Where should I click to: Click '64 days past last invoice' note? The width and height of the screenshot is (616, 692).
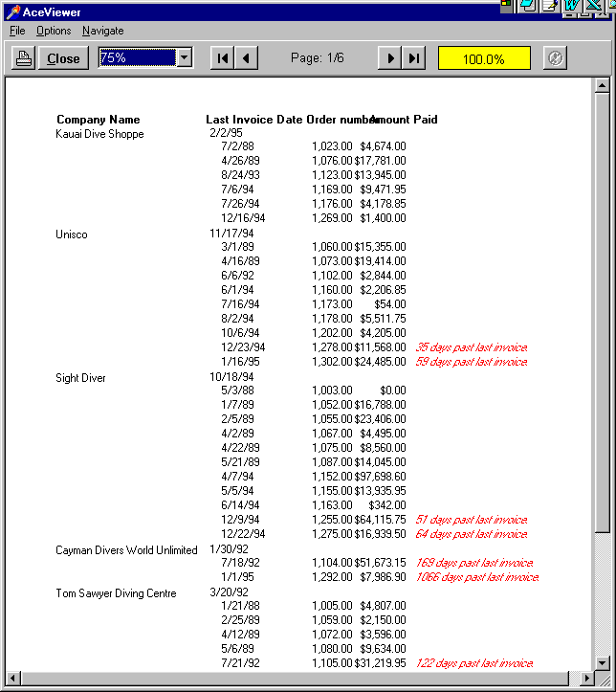472,534
